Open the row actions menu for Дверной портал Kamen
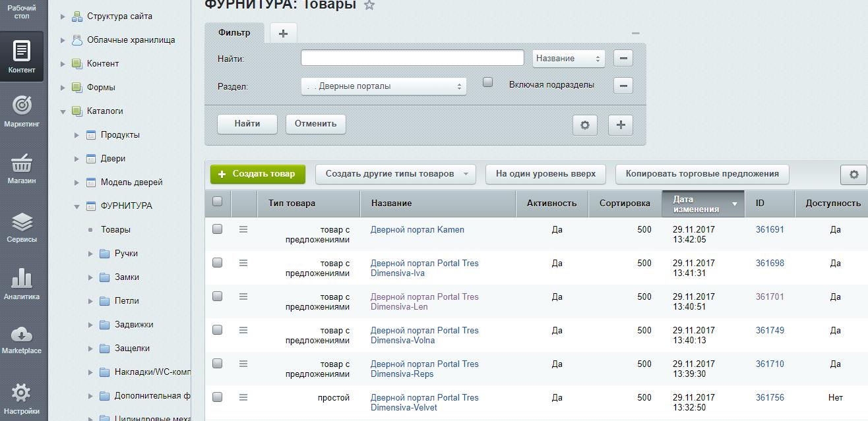Screen dimensions: 868x421 coord(243,229)
